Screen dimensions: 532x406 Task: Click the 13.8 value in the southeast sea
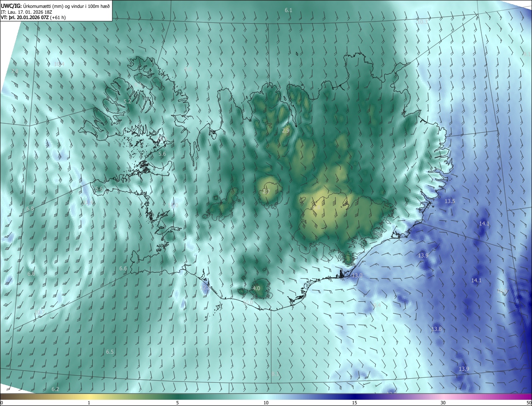(x=436, y=329)
